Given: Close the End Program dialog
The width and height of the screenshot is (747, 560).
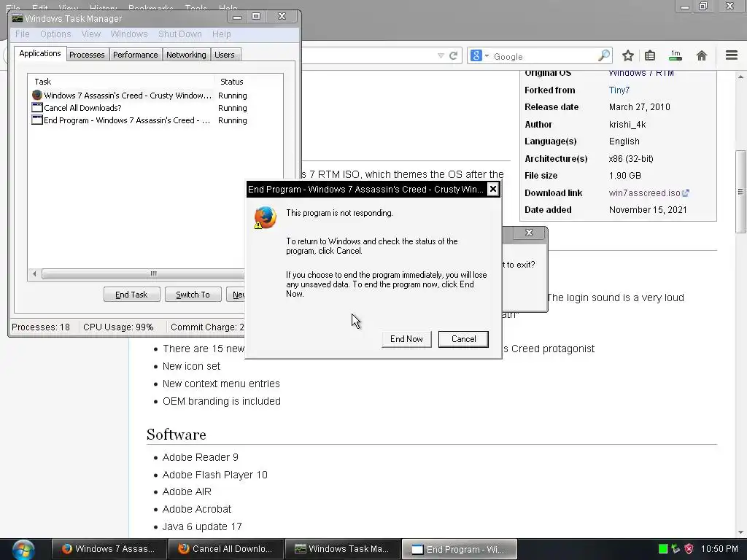Looking at the screenshot, I should [493, 190].
